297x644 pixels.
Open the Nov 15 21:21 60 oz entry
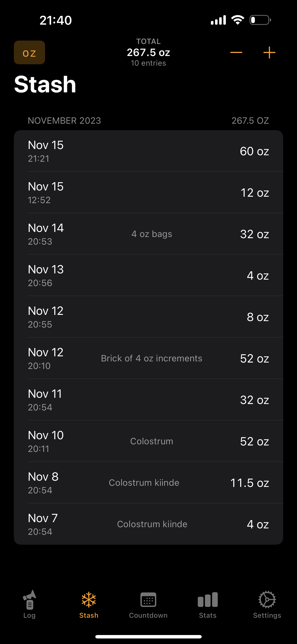[x=148, y=151]
